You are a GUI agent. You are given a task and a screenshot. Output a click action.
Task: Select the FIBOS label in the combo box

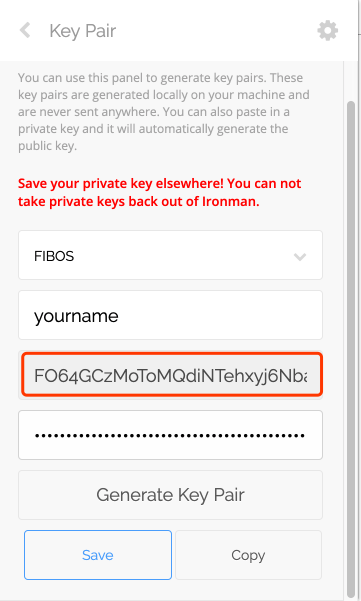[x=54, y=256]
